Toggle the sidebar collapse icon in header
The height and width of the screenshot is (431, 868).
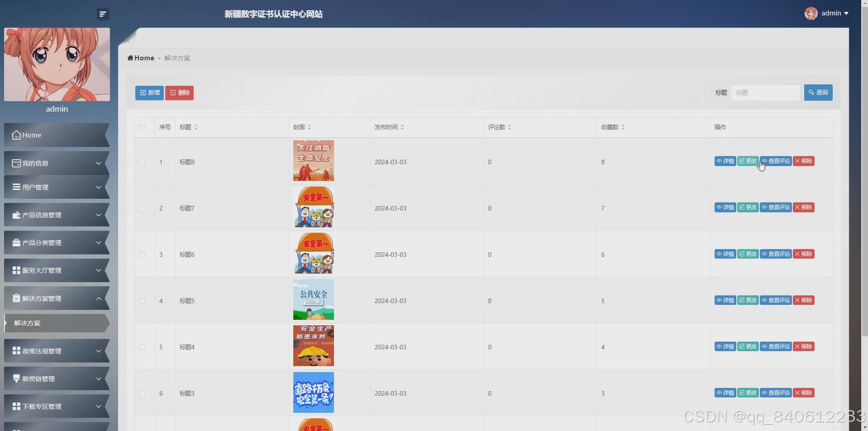pos(103,14)
